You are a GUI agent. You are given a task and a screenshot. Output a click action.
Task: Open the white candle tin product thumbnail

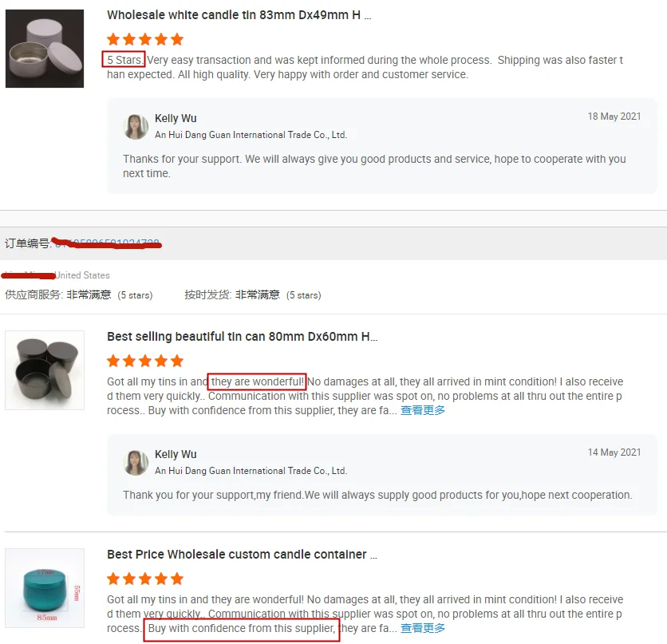[45, 49]
